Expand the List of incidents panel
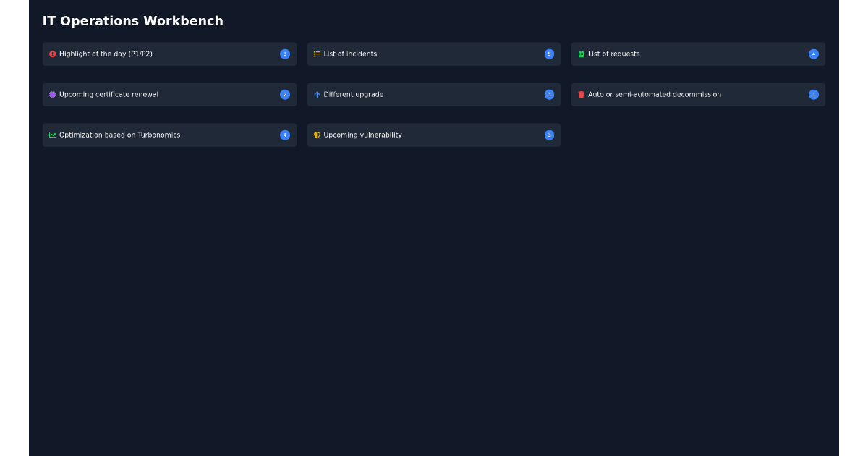Screen dimensions: 868x456 (434, 54)
